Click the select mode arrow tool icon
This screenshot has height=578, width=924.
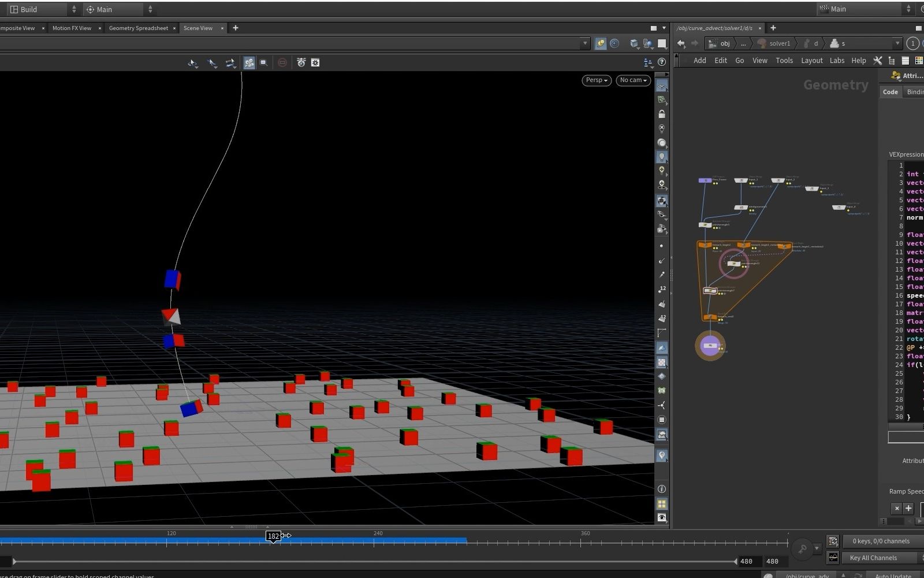(193, 62)
